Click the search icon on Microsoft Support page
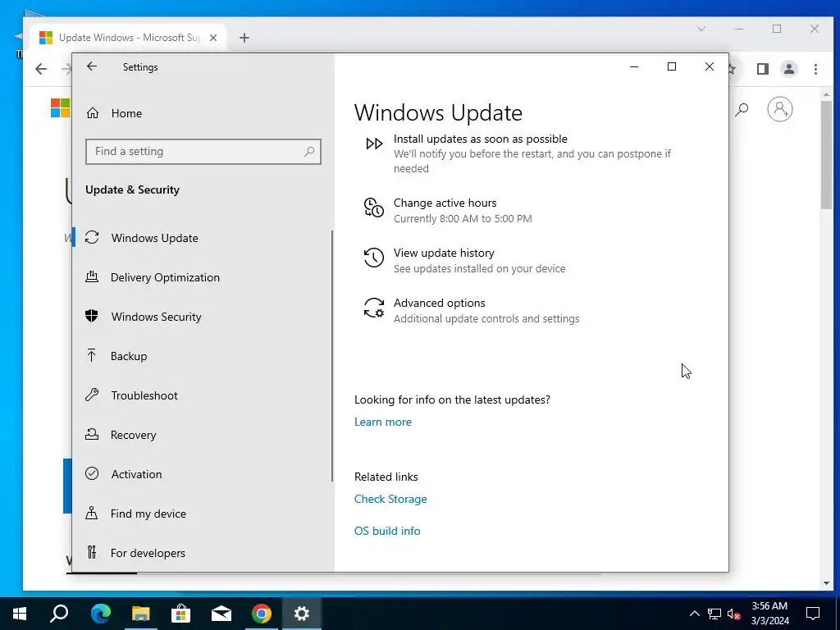The width and height of the screenshot is (840, 630). (742, 110)
